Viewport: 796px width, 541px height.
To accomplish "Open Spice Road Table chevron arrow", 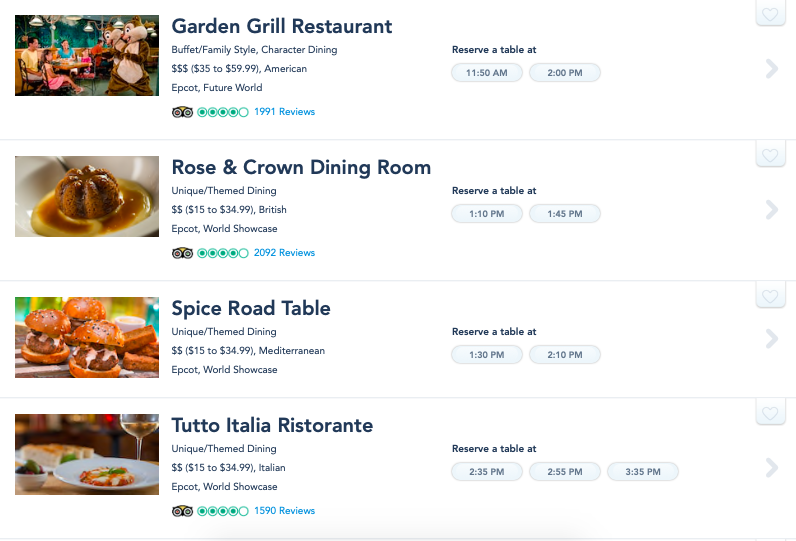I will point(772,339).
